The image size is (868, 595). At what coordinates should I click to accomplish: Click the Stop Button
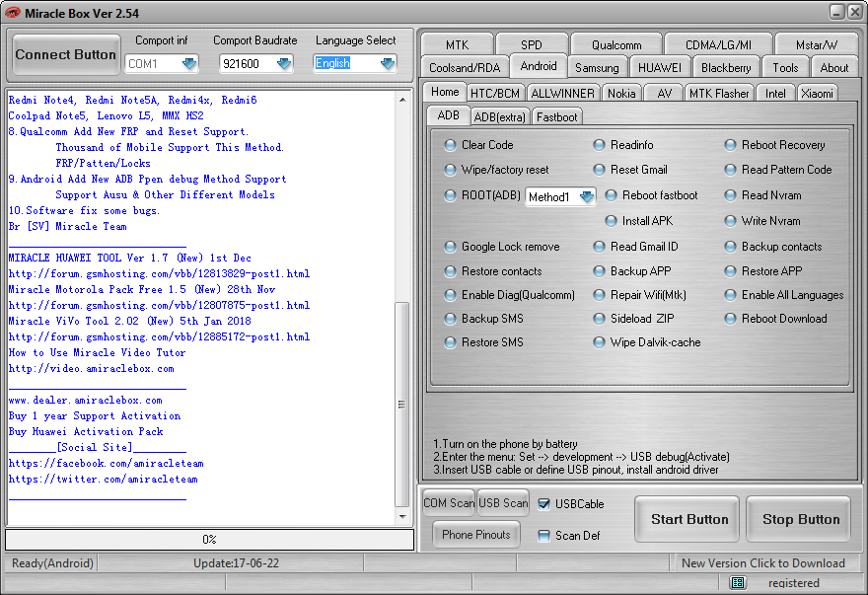point(799,519)
